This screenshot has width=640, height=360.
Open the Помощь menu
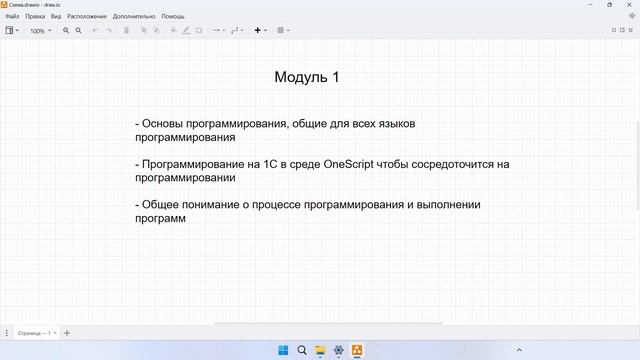(x=173, y=16)
